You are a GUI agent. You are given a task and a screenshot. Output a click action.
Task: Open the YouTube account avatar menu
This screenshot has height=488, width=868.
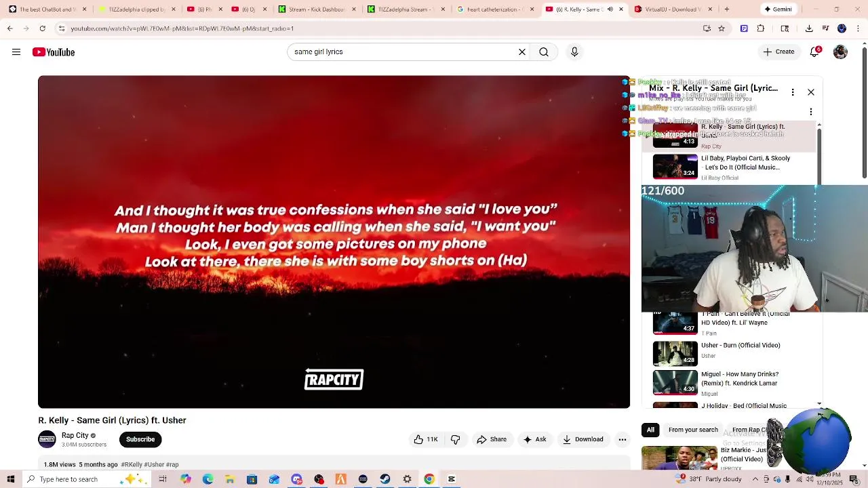[840, 52]
